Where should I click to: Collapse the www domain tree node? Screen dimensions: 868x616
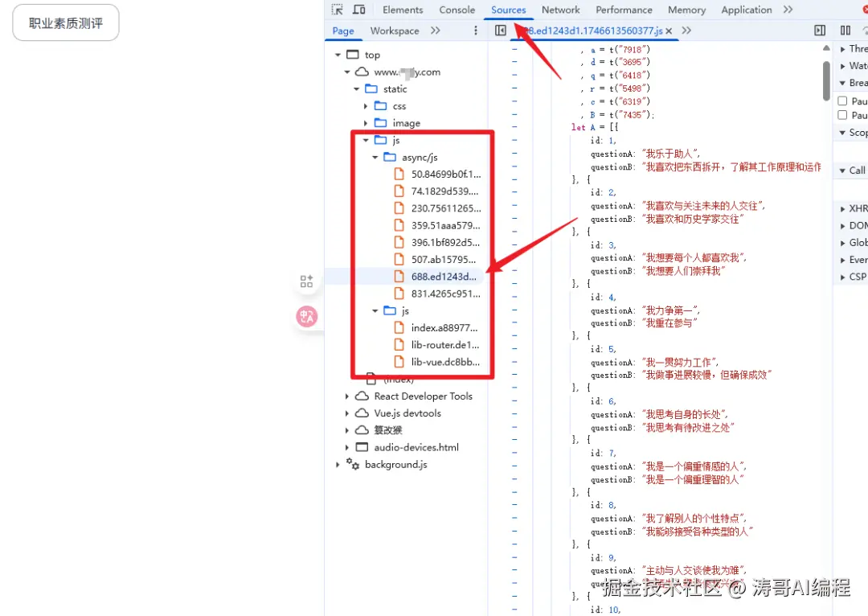point(347,72)
